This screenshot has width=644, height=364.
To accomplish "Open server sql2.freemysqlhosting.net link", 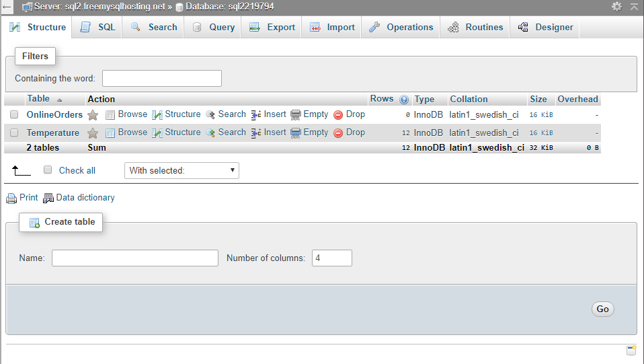I will tap(99, 7).
